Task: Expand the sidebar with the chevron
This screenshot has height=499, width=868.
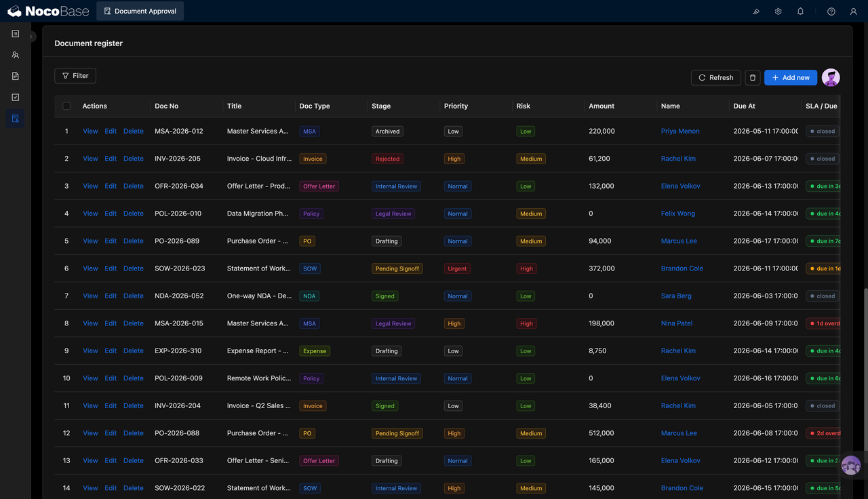Action: click(x=31, y=37)
